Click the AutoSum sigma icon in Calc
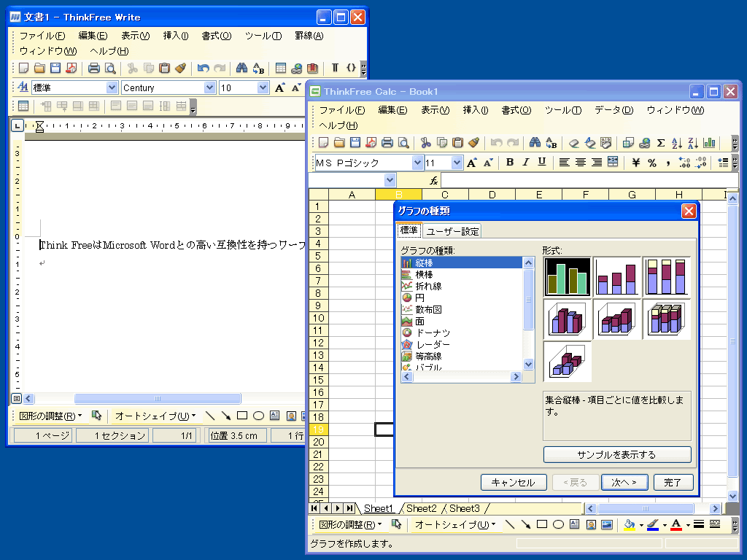Image resolution: width=747 pixels, height=560 pixels. 661,142
